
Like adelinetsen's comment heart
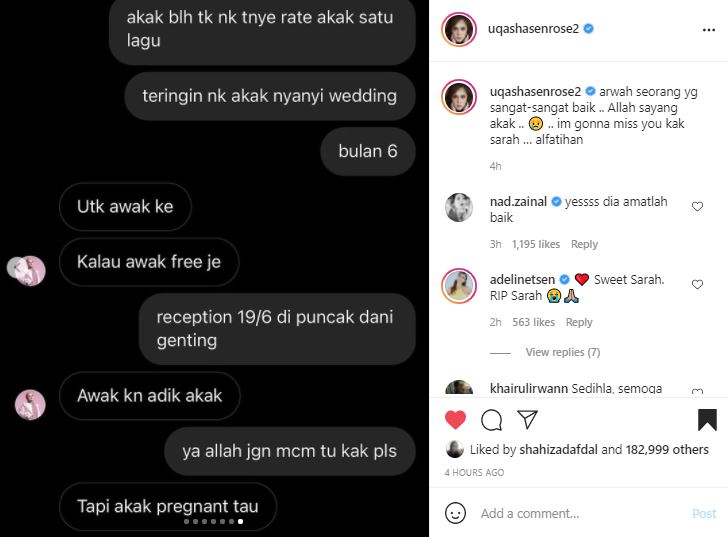(x=697, y=284)
